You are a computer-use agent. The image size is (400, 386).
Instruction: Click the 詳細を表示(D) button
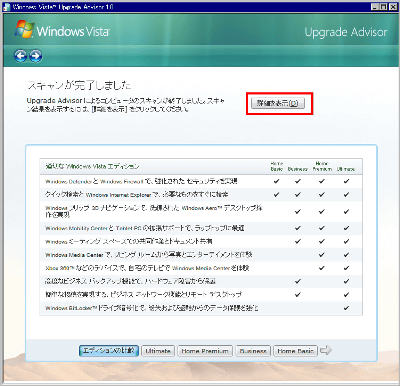278,103
